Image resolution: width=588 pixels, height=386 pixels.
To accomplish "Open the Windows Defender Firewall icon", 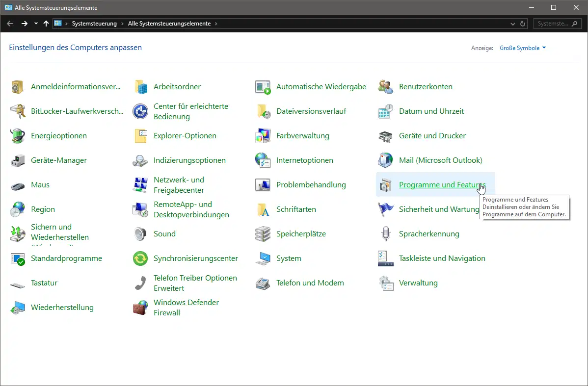I will pyautogui.click(x=140, y=308).
